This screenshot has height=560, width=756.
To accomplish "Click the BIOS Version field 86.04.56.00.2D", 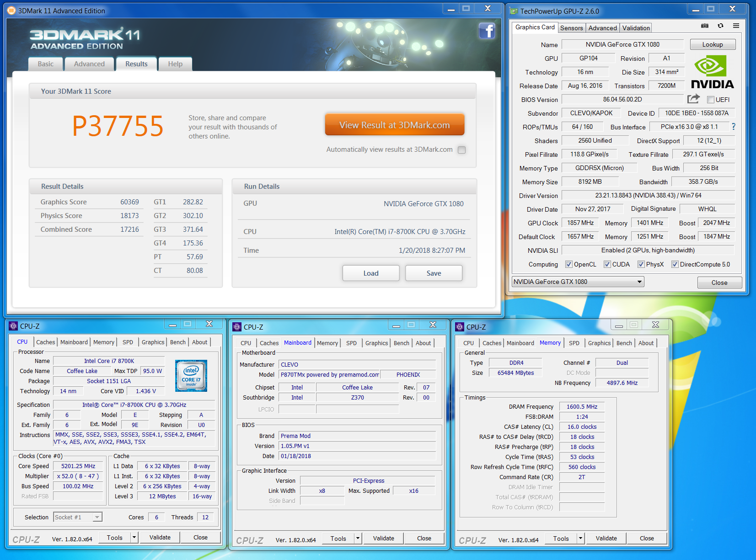I will pos(622,99).
